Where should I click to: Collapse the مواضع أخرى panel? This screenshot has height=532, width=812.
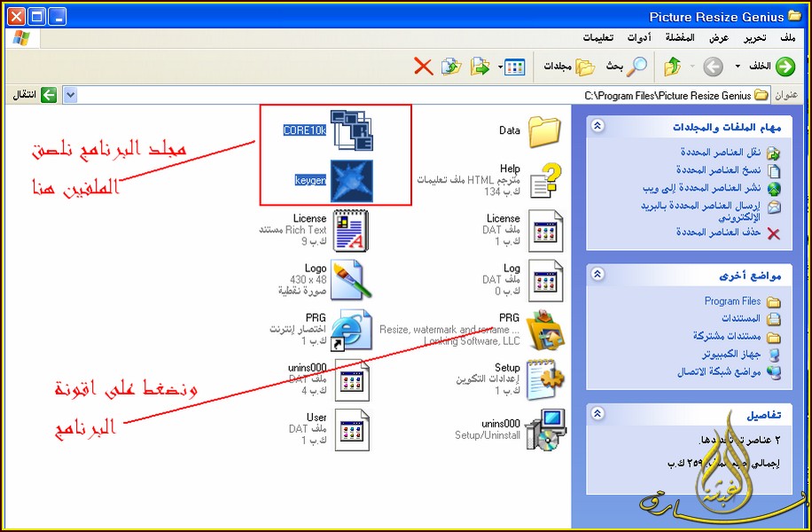coord(597,274)
